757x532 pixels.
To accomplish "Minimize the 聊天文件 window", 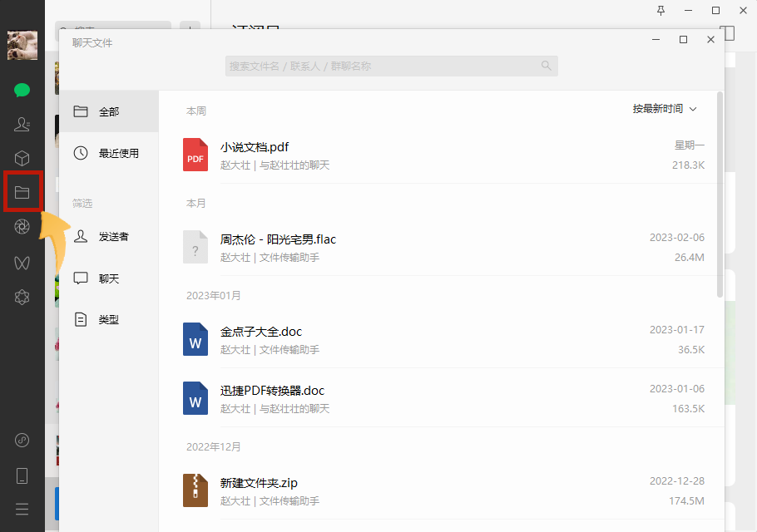I will pyautogui.click(x=656, y=40).
